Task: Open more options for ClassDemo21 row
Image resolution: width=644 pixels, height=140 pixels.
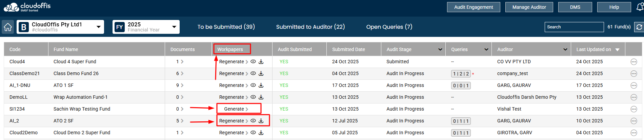Action: click(633, 74)
